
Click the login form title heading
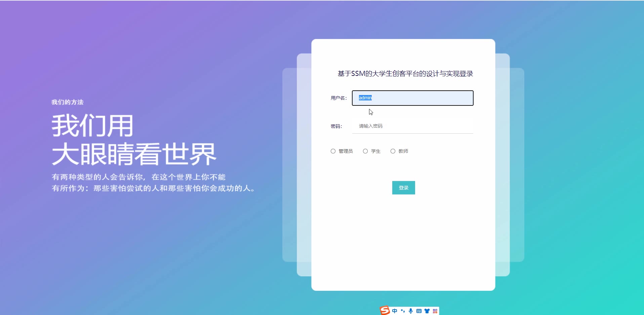click(x=405, y=74)
